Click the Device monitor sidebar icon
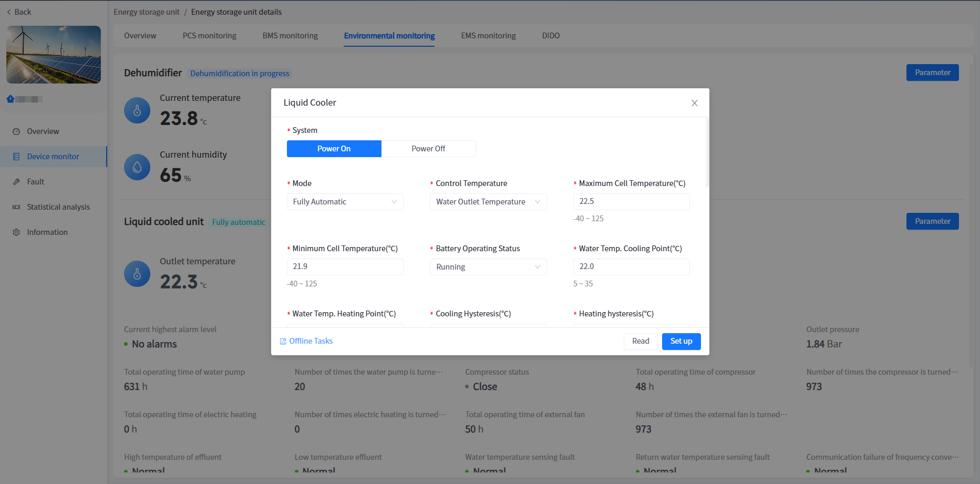The image size is (980, 484). tap(16, 157)
